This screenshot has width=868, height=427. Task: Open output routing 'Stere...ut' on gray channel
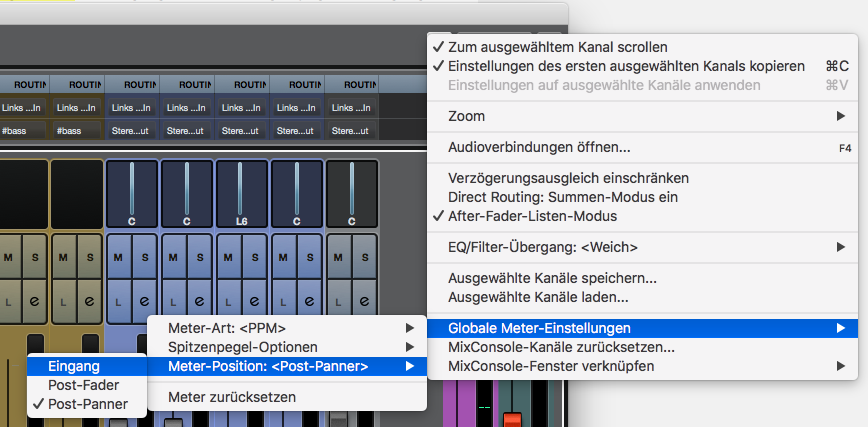coord(350,131)
